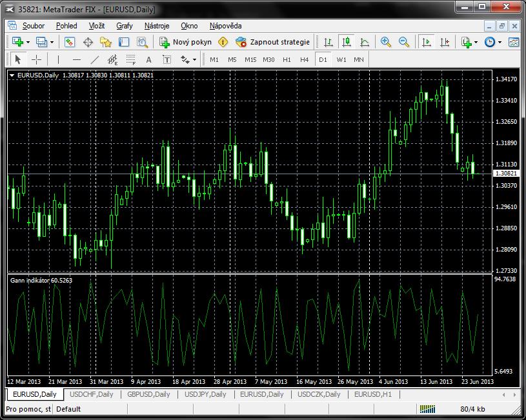
Task: Set timeframe to H4
Action: tap(304, 60)
